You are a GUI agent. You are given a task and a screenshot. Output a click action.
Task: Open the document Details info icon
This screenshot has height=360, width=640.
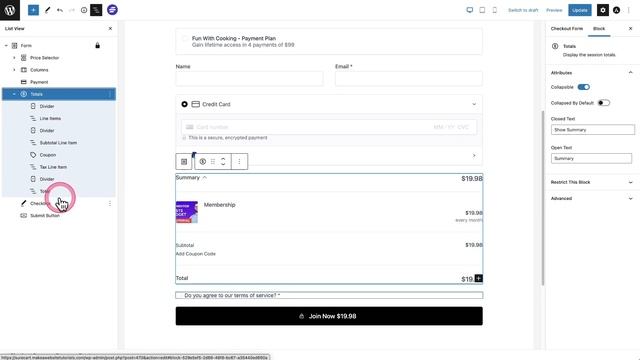[84, 10]
